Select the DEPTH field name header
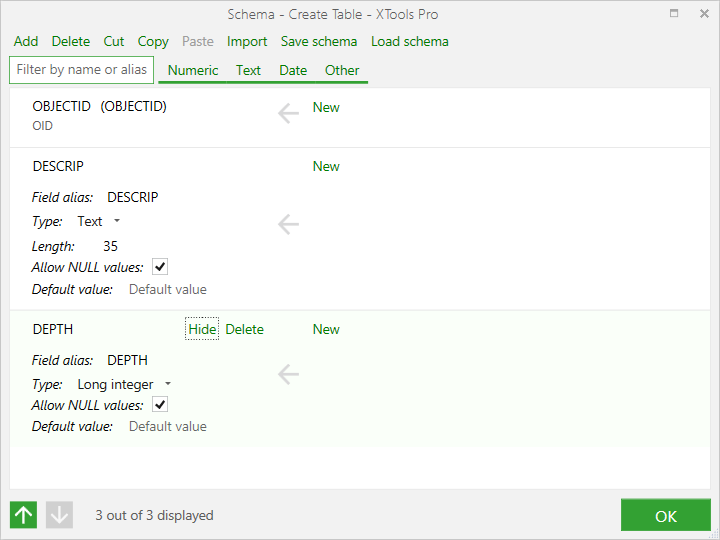720x540 pixels. click(x=53, y=329)
